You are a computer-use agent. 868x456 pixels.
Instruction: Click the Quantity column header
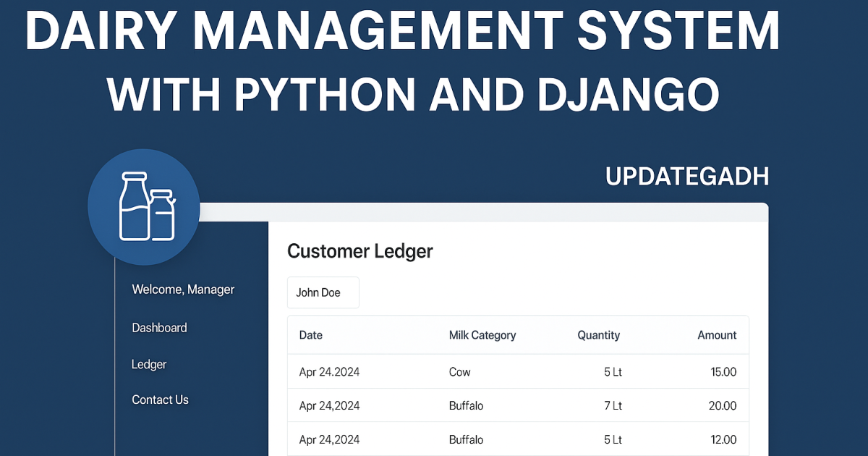tap(598, 335)
